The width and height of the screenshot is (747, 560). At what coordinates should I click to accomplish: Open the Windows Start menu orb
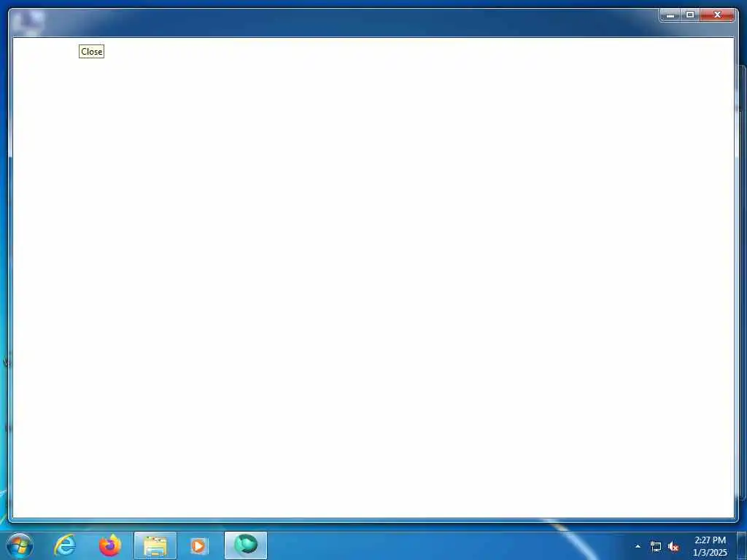[20, 545]
